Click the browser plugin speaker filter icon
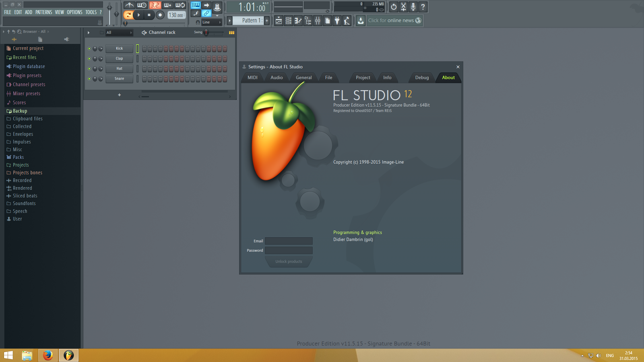This screenshot has width=644, height=362. click(x=66, y=39)
